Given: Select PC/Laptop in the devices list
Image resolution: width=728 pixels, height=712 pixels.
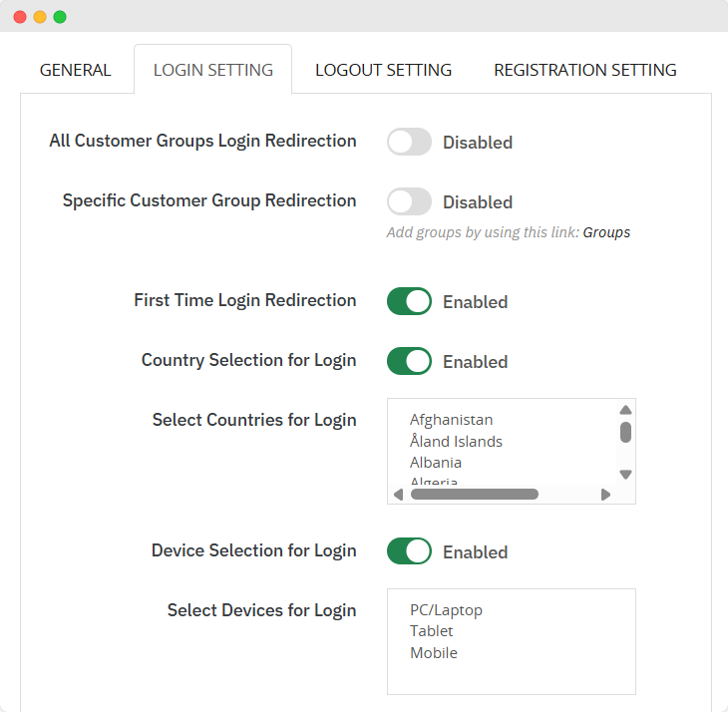Looking at the screenshot, I should [446, 609].
